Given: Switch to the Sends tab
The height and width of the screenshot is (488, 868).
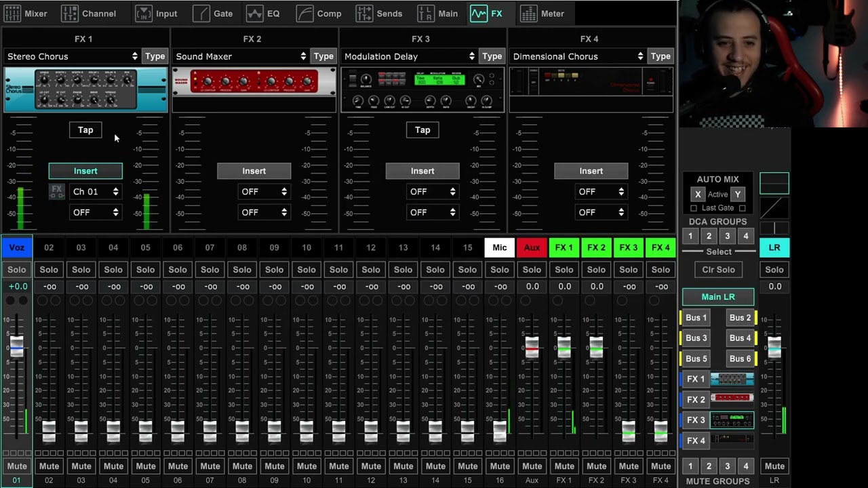Looking at the screenshot, I should 379,14.
